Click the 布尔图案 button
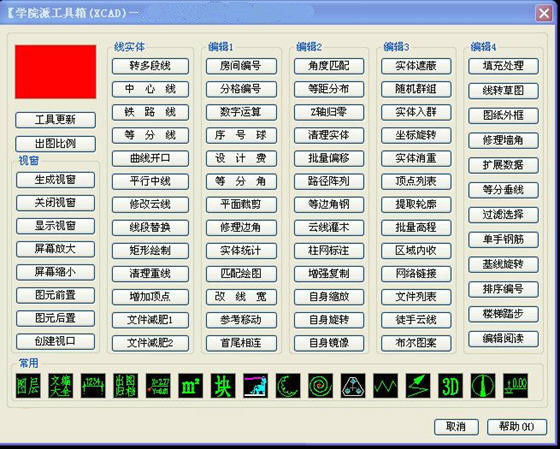Image resolution: width=560 pixels, height=449 pixels. 416,343
